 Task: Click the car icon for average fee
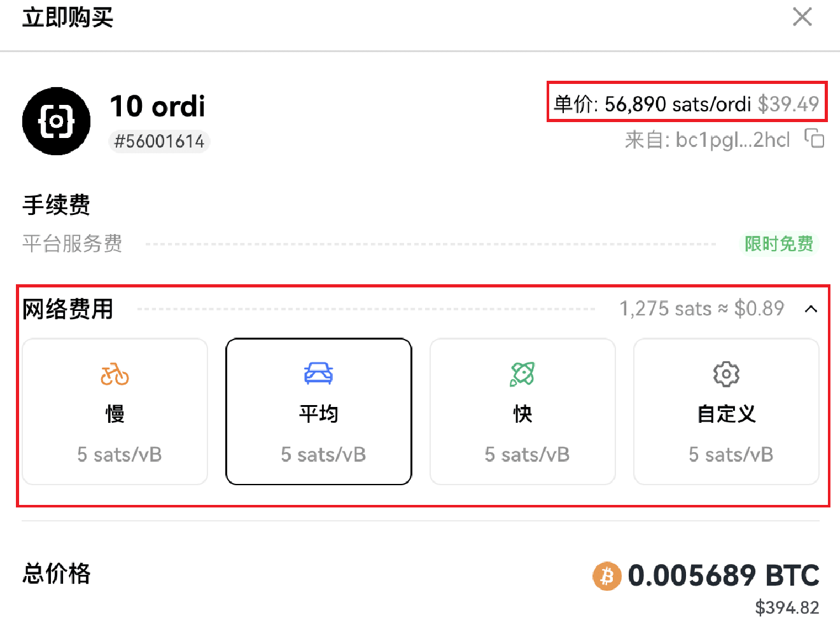tap(319, 373)
